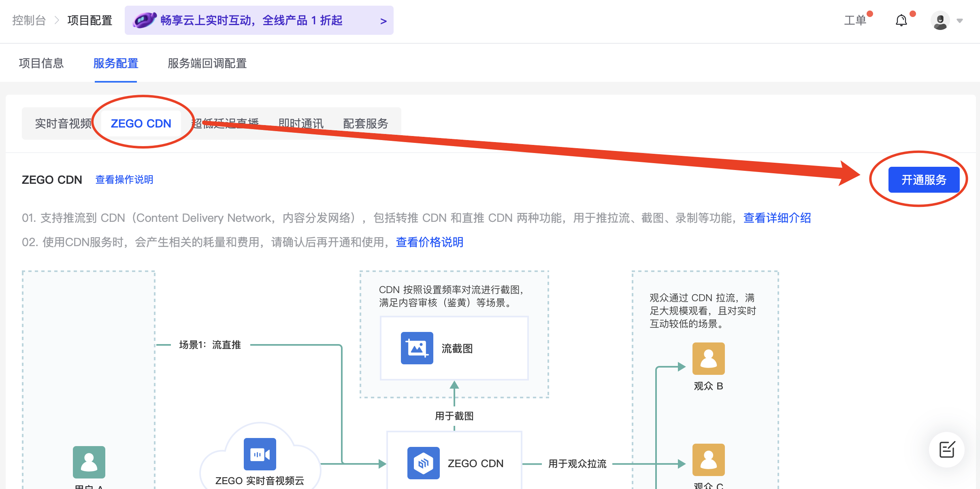Open 查看价格说明 link
This screenshot has width=980, height=489.
pos(429,242)
